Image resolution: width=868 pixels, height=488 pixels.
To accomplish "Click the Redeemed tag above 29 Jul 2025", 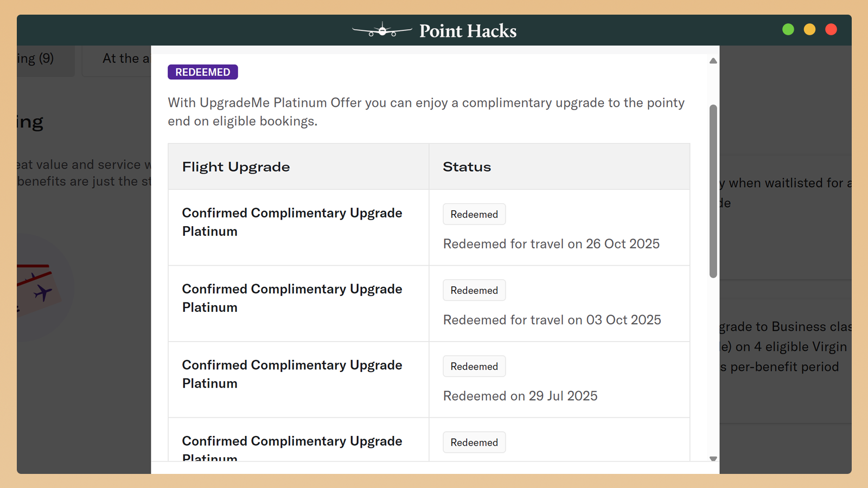I will 474,366.
